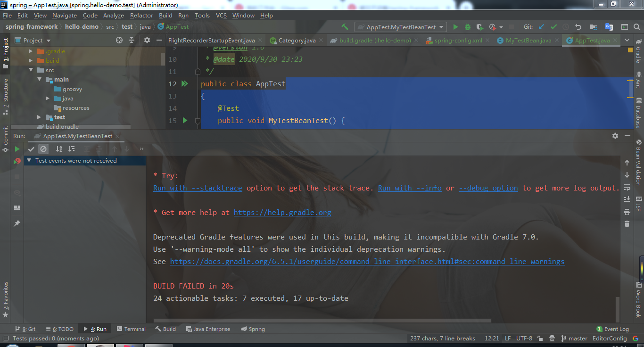The image size is (644, 347).
Task: Rerun failed tests icon
Action: (17, 161)
